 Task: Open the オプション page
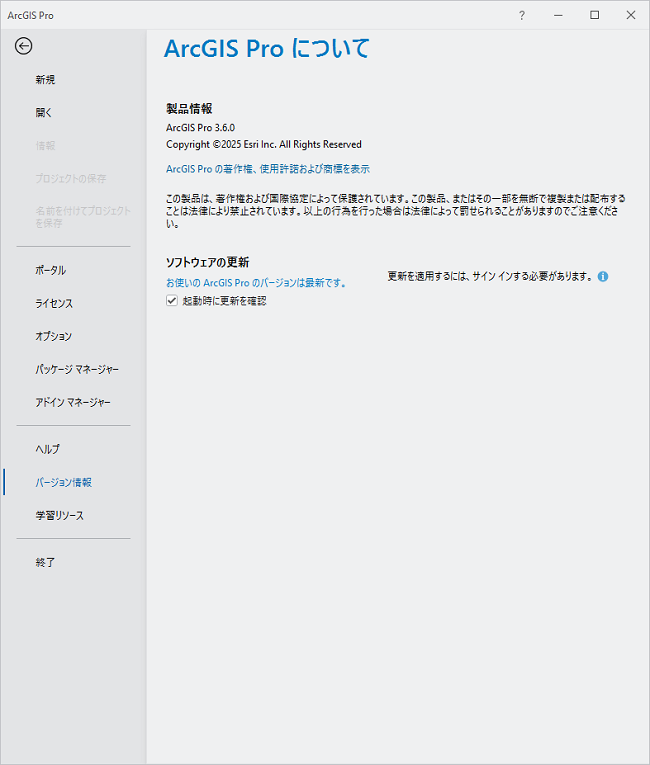pos(54,336)
